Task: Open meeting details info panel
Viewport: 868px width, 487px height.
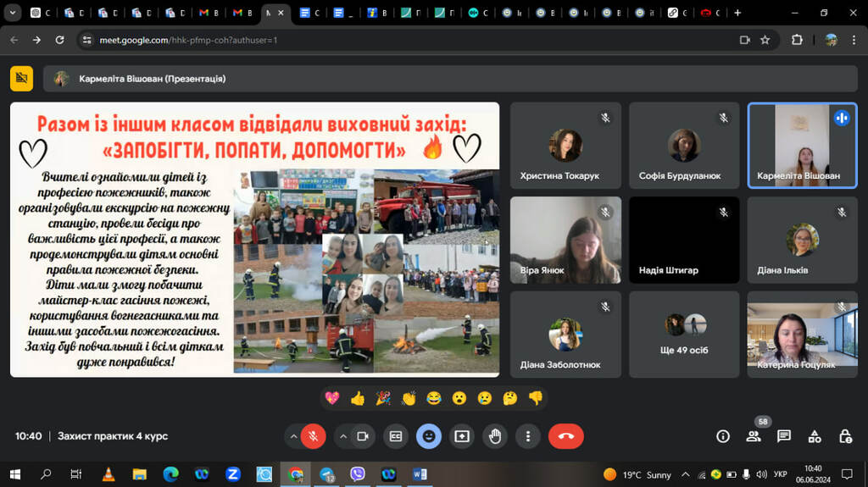Action: point(723,436)
